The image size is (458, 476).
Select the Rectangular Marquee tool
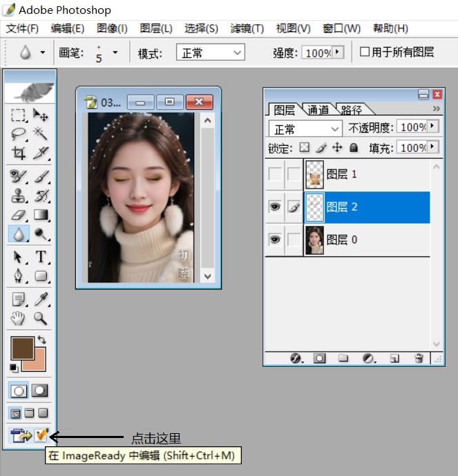pyautogui.click(x=19, y=115)
